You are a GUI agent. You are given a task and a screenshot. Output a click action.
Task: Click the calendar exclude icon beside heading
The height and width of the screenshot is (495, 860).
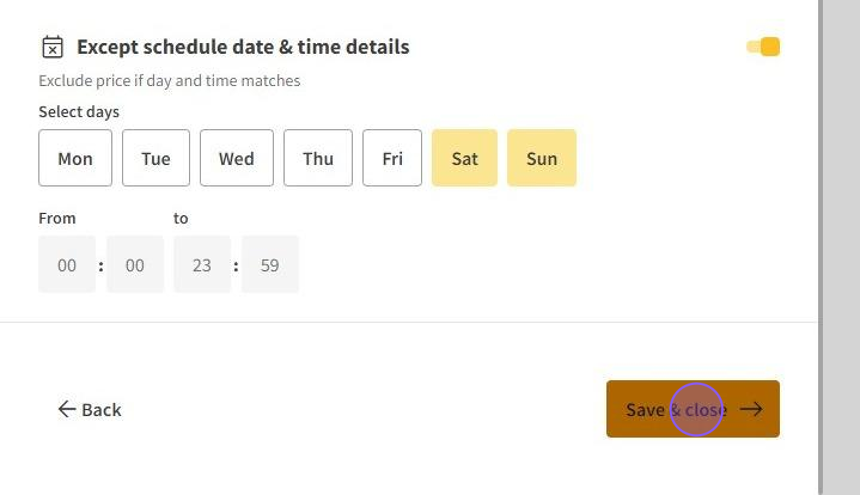click(x=52, y=47)
